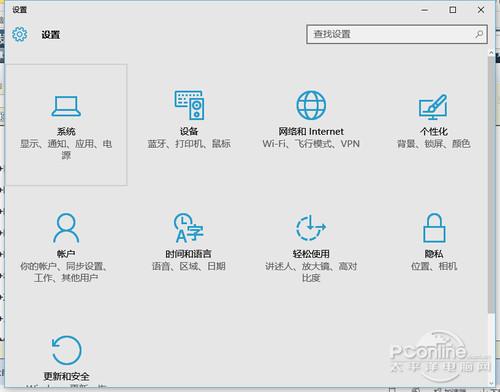Click the 蓝牙、打印机、鼠标 description
Viewport: 500px width, 392px height.
point(189,144)
